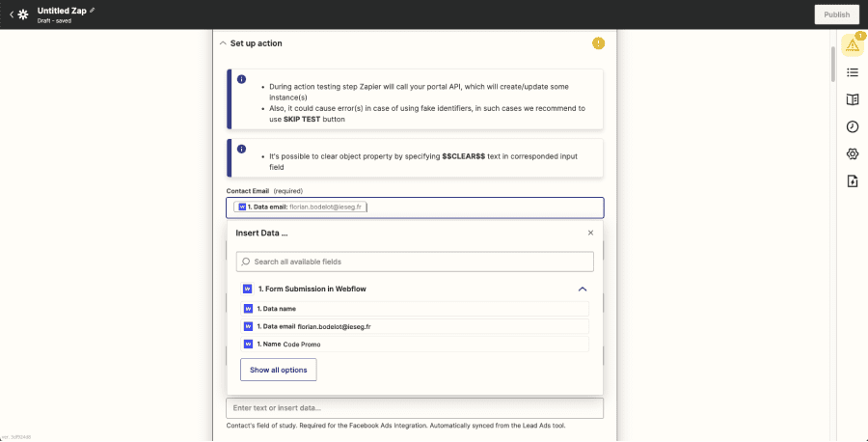Click the back arrow in top bar
Image resolution: width=868 pixels, height=442 pixels.
tap(12, 14)
